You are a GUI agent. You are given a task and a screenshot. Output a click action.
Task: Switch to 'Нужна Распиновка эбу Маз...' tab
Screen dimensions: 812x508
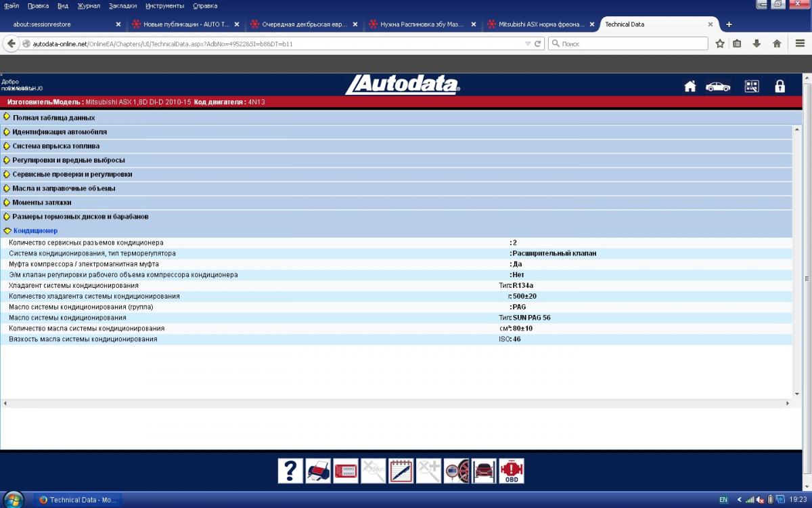tap(421, 24)
